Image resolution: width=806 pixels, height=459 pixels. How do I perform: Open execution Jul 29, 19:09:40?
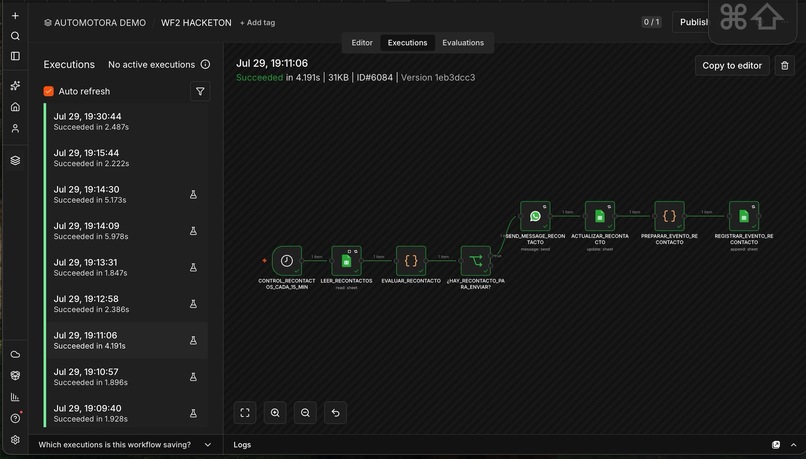coord(126,413)
